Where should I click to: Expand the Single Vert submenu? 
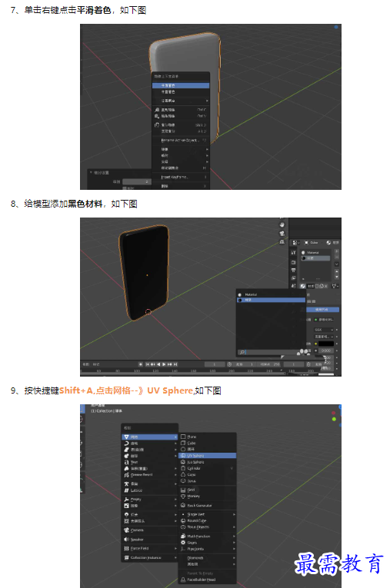click(x=208, y=514)
